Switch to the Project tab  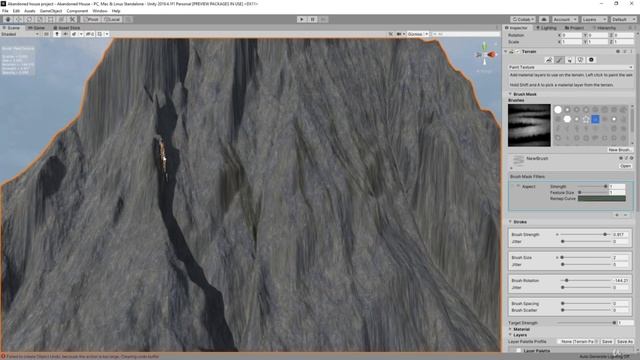(x=574, y=28)
